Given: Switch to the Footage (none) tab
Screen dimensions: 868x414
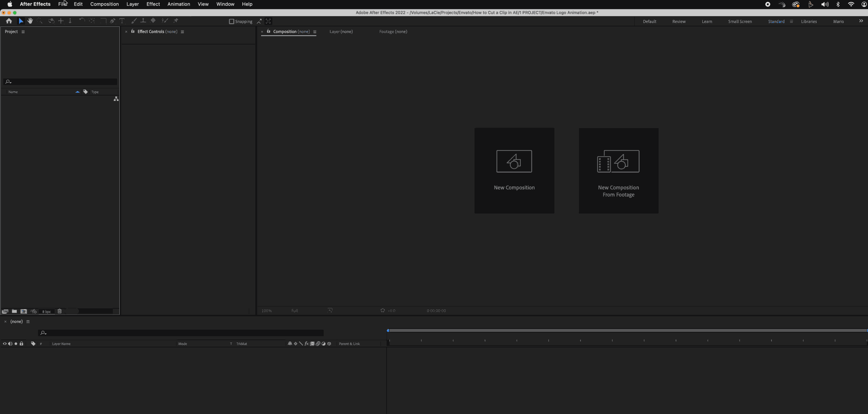Looking at the screenshot, I should (393, 31).
